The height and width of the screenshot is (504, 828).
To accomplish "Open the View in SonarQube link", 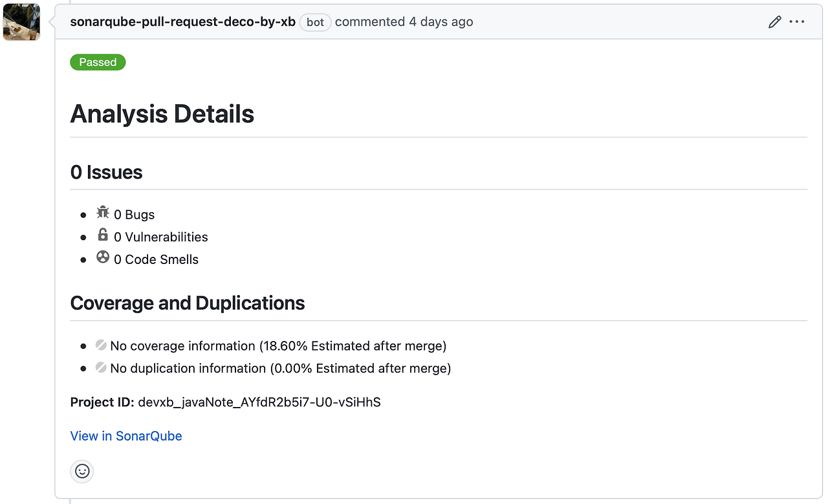I will (126, 436).
